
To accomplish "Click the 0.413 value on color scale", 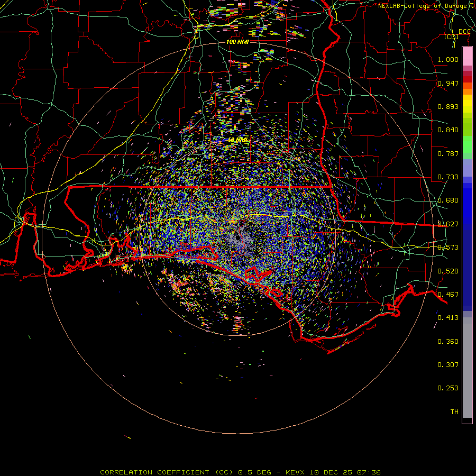I will coord(448,318).
